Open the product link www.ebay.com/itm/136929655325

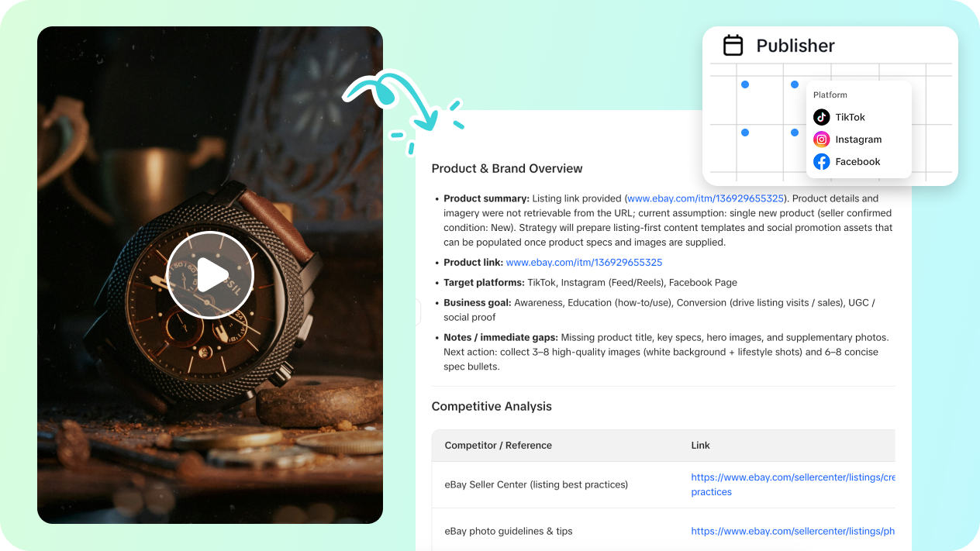click(x=584, y=262)
